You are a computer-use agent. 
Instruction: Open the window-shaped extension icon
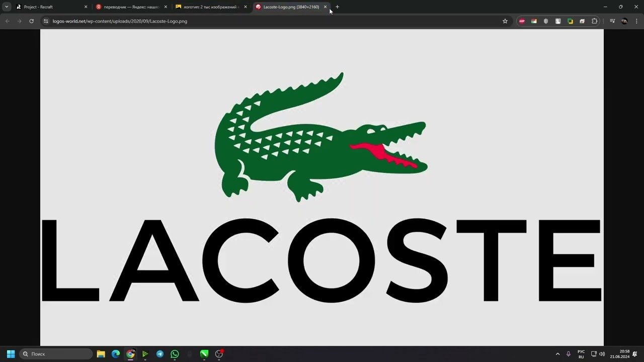click(x=582, y=21)
